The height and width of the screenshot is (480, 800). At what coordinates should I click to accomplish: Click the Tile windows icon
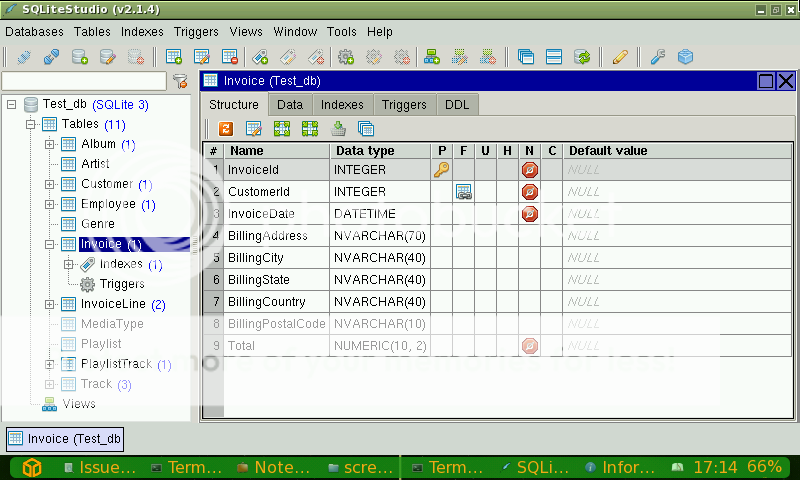tap(554, 57)
